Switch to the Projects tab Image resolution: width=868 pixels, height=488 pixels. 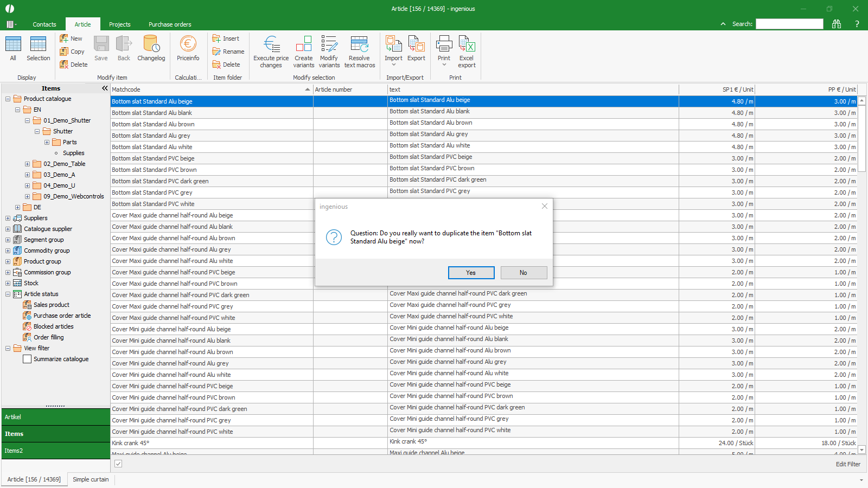point(119,24)
